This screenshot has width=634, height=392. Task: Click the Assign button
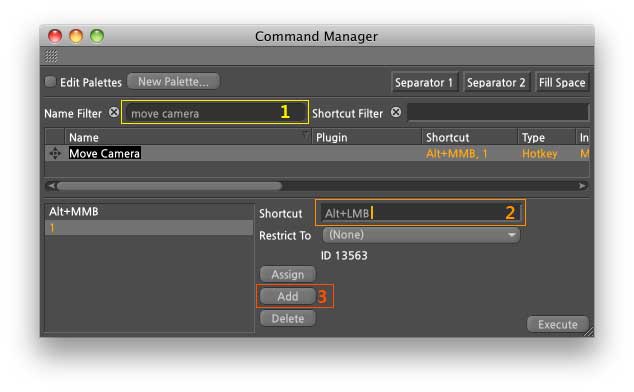pyautogui.click(x=287, y=274)
